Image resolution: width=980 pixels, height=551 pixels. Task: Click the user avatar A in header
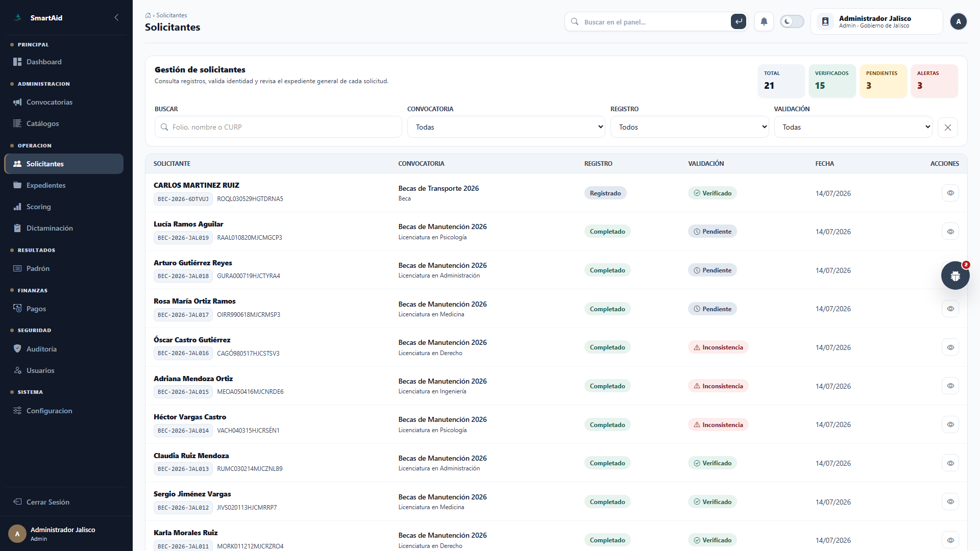959,21
